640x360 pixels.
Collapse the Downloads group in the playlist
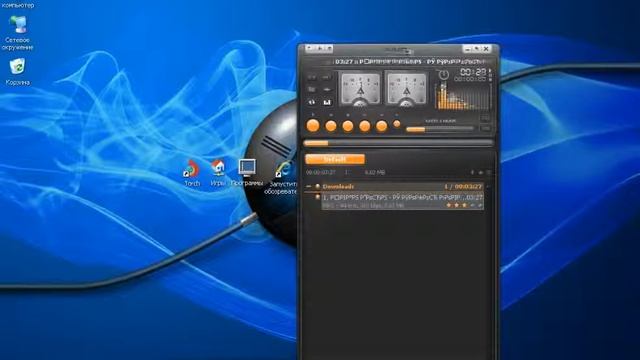(x=309, y=186)
